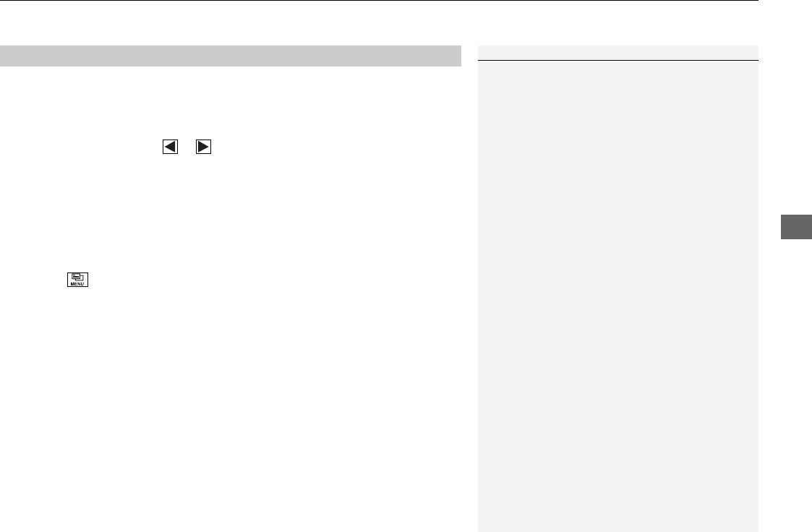Click the right arrow icon
Screen dimensions: 812x532
pyautogui.click(x=203, y=147)
